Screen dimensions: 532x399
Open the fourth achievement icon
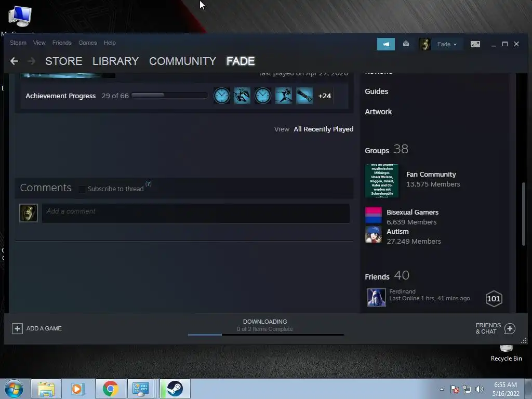(x=284, y=96)
